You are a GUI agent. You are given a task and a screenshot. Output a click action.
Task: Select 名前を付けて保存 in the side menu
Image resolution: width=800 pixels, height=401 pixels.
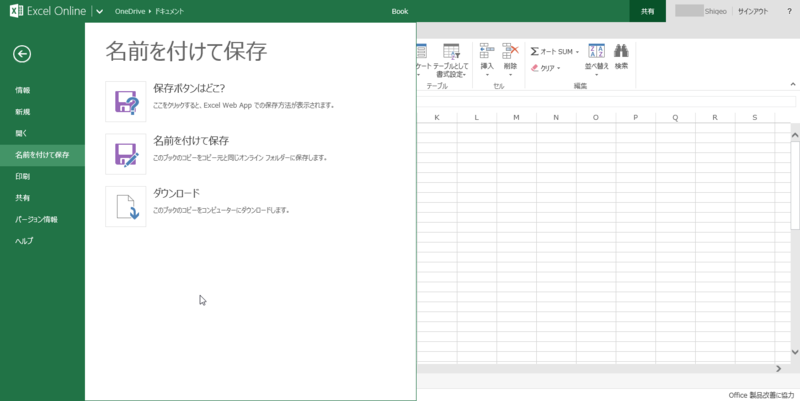coord(42,155)
